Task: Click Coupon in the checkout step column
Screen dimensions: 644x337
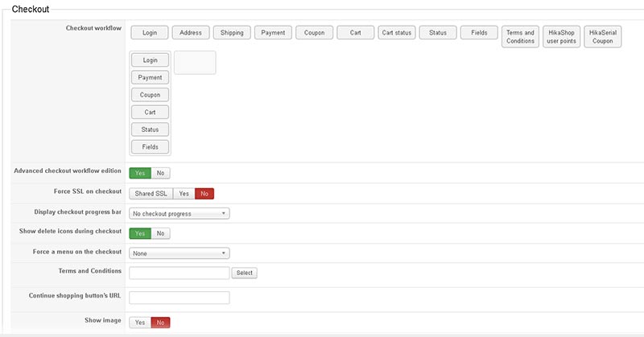Action: point(150,95)
